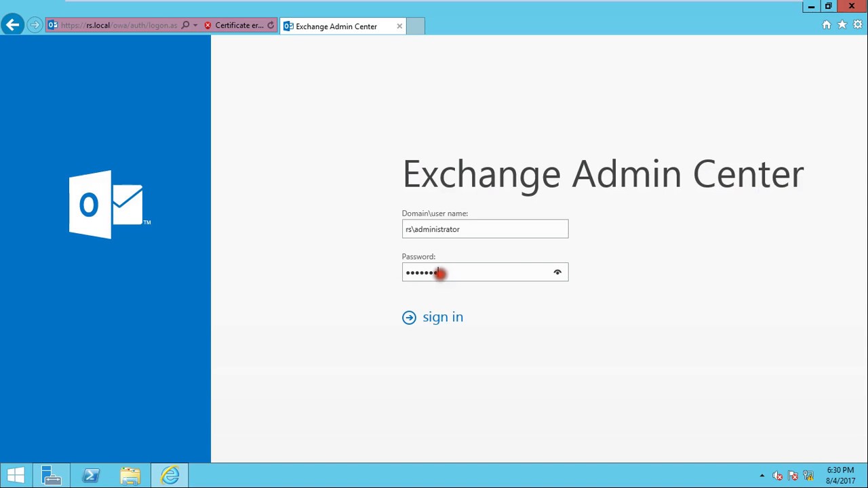Toggle password reveal eye icon
Screen dimensions: 868x488
[557, 272]
